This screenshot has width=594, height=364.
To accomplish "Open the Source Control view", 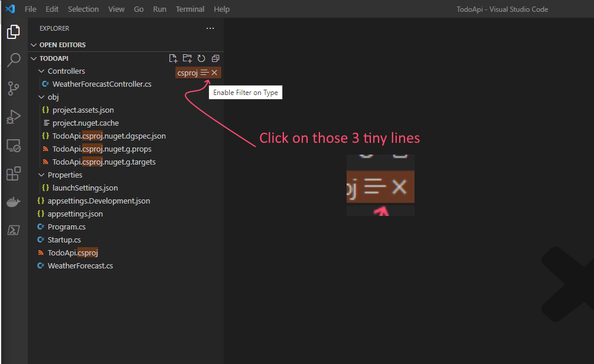I will [x=13, y=88].
